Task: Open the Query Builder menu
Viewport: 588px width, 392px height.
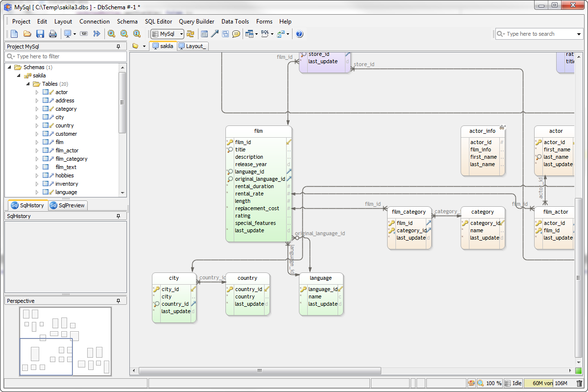Action: coord(196,22)
